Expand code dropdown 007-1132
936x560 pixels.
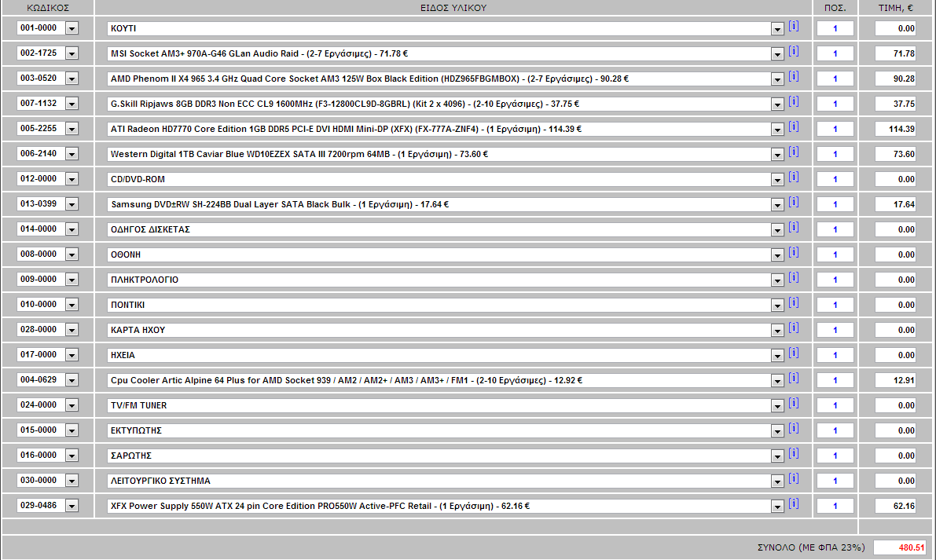click(72, 104)
